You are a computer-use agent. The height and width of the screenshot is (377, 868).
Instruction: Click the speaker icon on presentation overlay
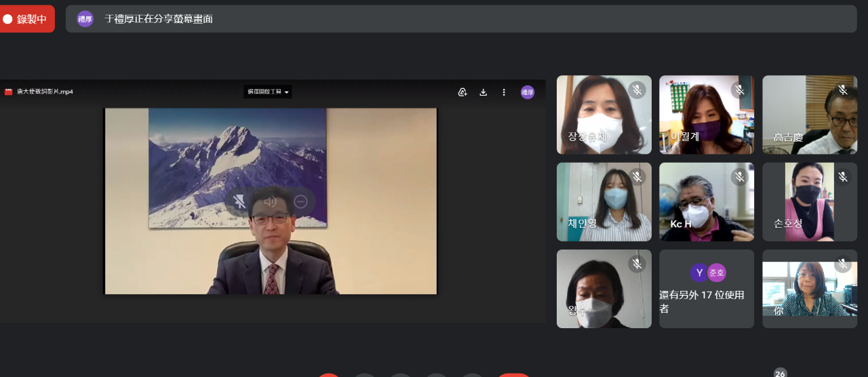(270, 201)
